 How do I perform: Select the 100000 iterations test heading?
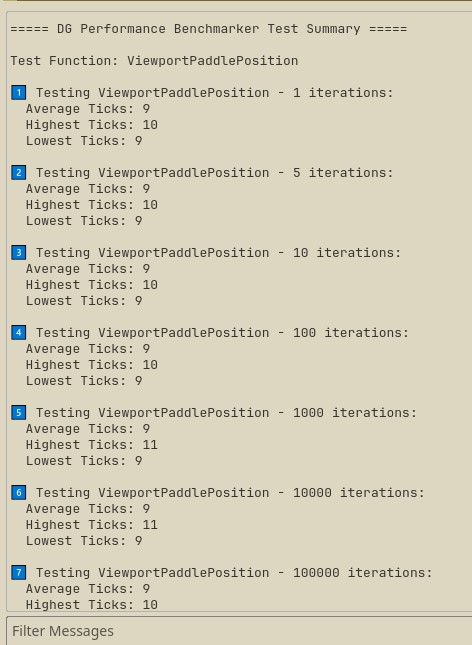coord(234,573)
